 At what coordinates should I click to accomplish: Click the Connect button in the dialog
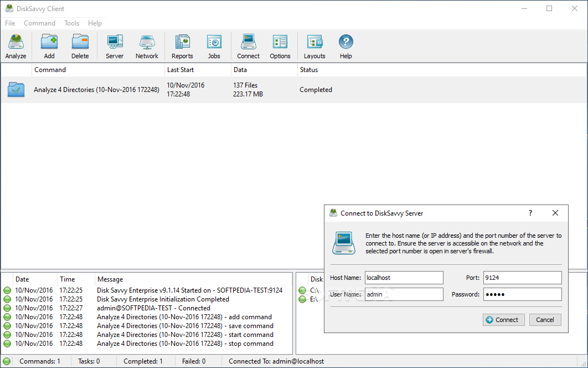(x=504, y=320)
